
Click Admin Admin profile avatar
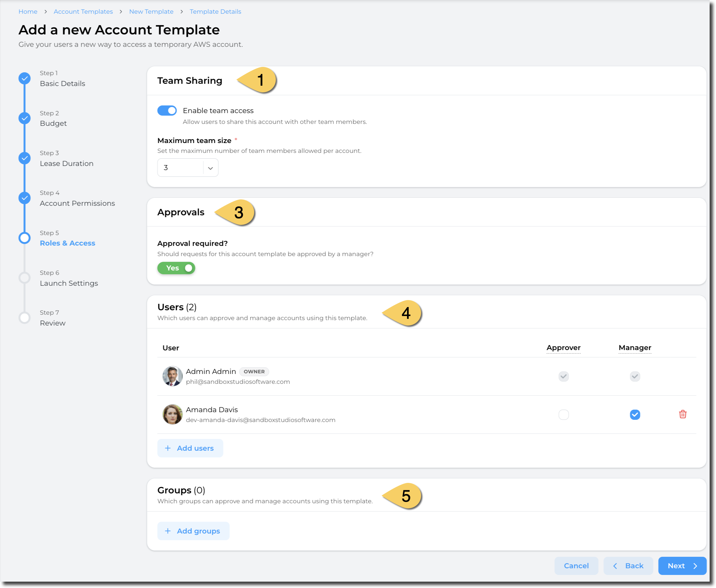tap(172, 376)
